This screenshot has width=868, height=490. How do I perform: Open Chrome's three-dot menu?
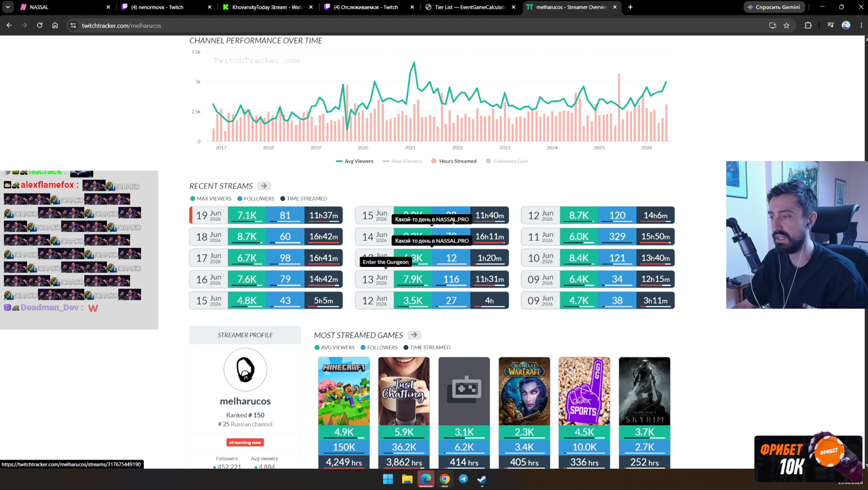tap(861, 25)
